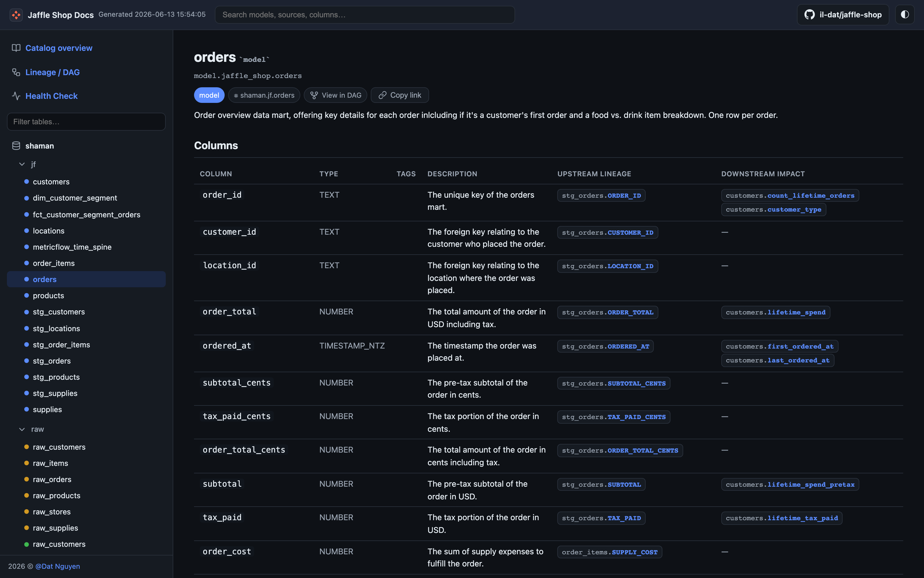Viewport: 924px width, 578px height.
Task: Open the il-dat/jaffle-shop GitHub link
Action: tap(843, 14)
